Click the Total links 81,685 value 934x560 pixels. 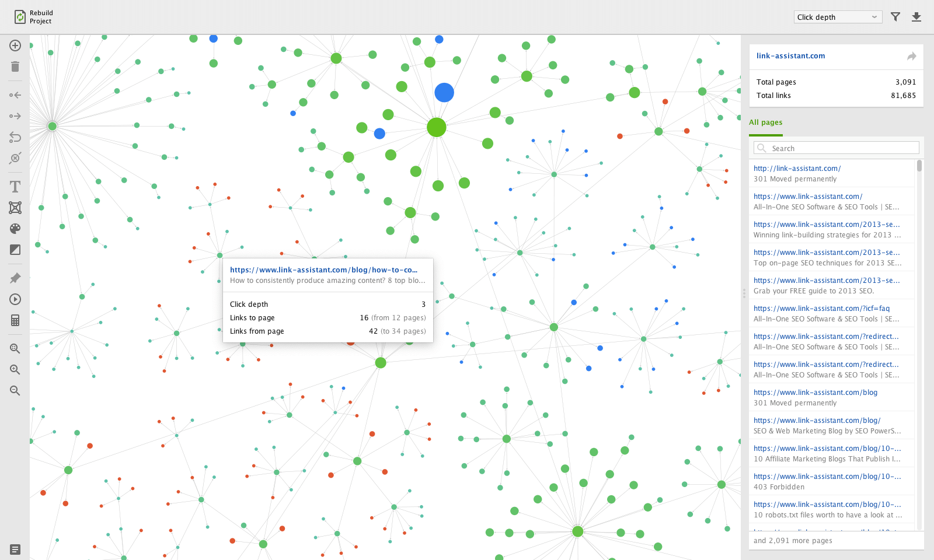903,96
